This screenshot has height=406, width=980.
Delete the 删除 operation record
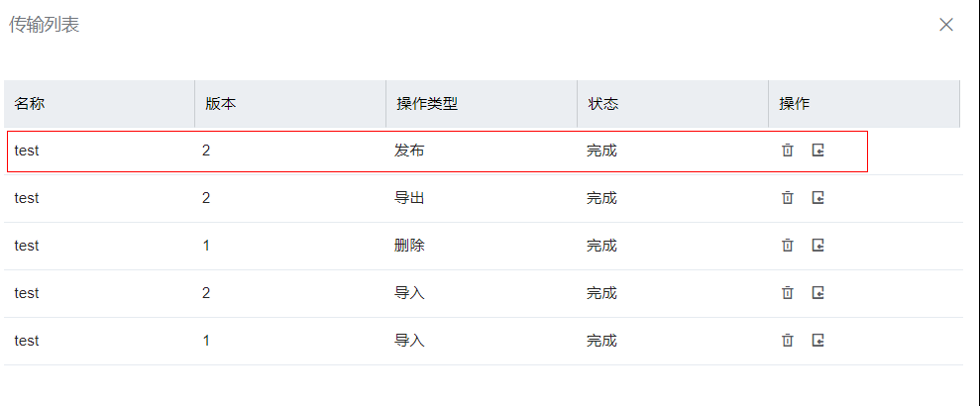click(x=788, y=246)
